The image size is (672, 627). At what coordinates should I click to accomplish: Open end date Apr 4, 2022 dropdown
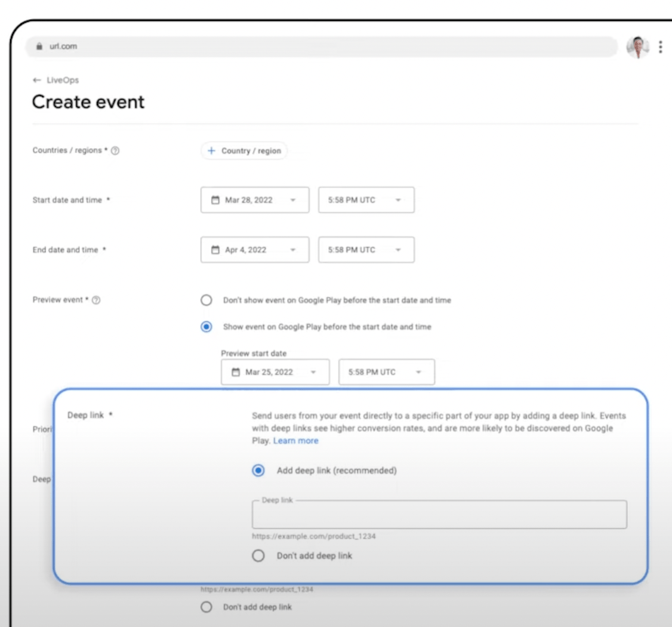pyautogui.click(x=255, y=250)
